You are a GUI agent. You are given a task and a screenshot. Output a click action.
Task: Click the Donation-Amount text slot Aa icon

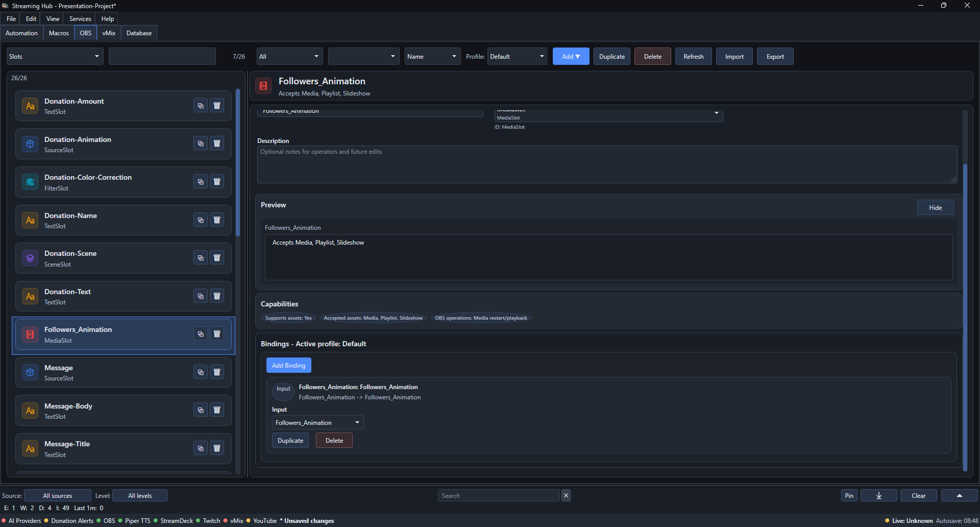click(30, 106)
